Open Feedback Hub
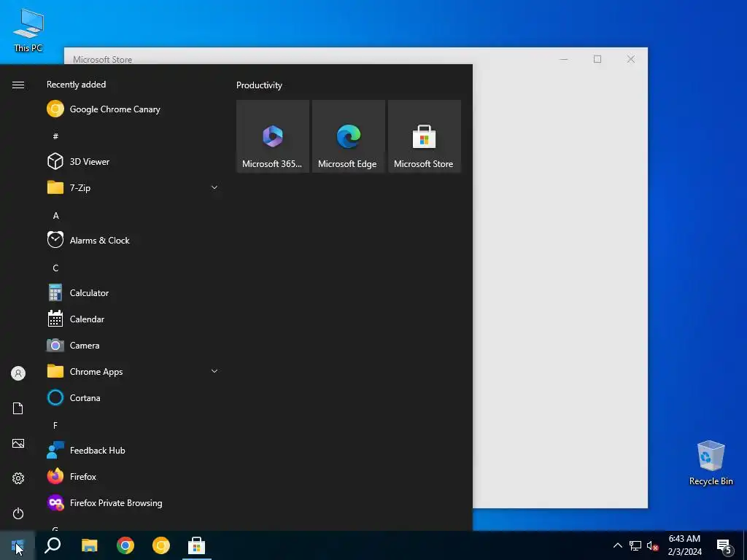 133,451
